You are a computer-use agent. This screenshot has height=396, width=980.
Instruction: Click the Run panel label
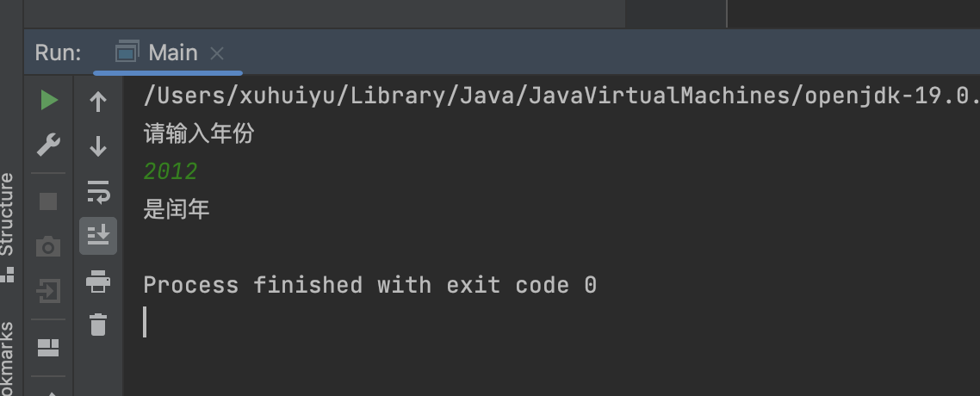click(58, 53)
